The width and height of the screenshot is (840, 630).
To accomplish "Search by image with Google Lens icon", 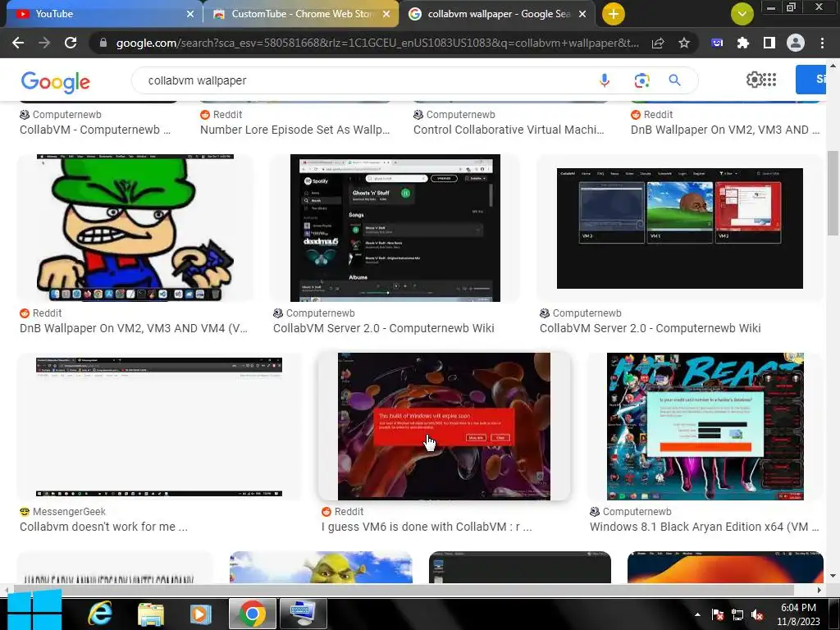I will tap(641, 80).
